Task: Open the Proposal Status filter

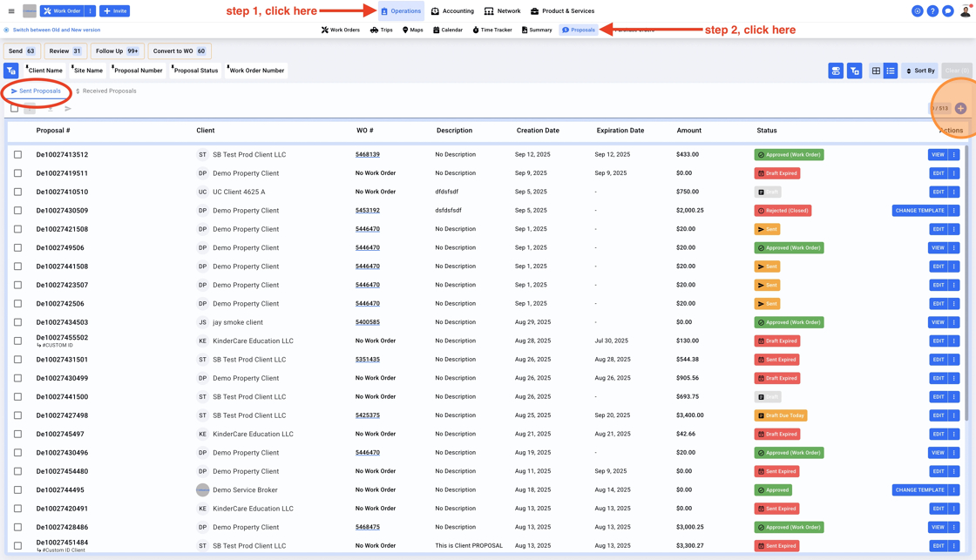Action: pyautogui.click(x=195, y=71)
